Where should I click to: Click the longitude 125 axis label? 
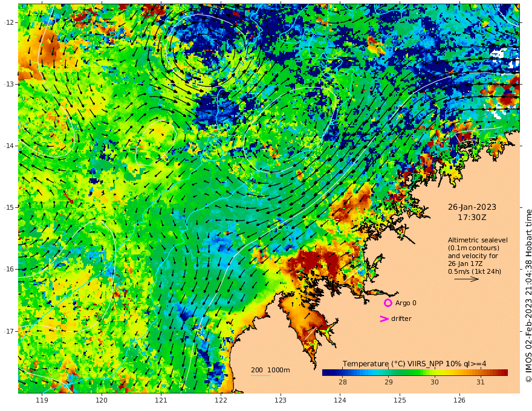click(x=400, y=401)
